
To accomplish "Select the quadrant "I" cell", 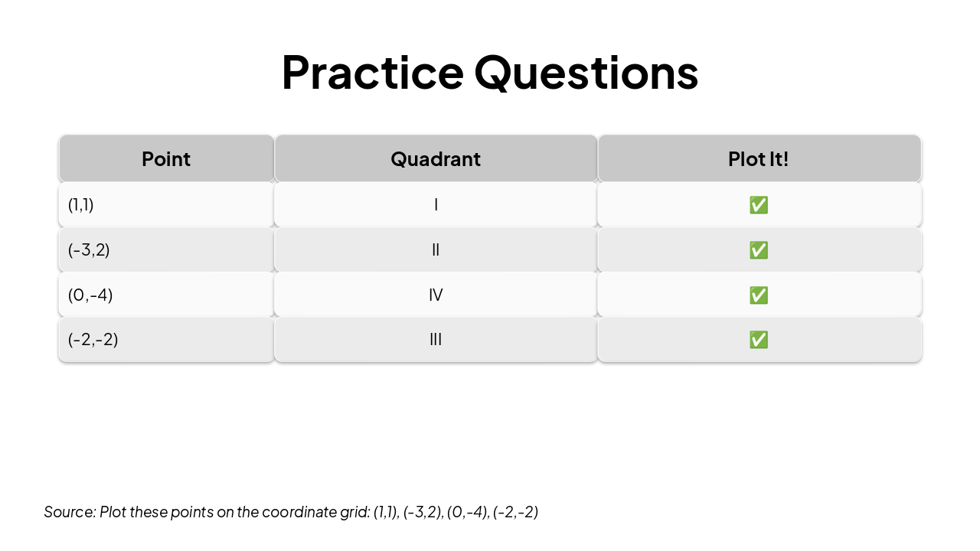I will (x=436, y=204).
